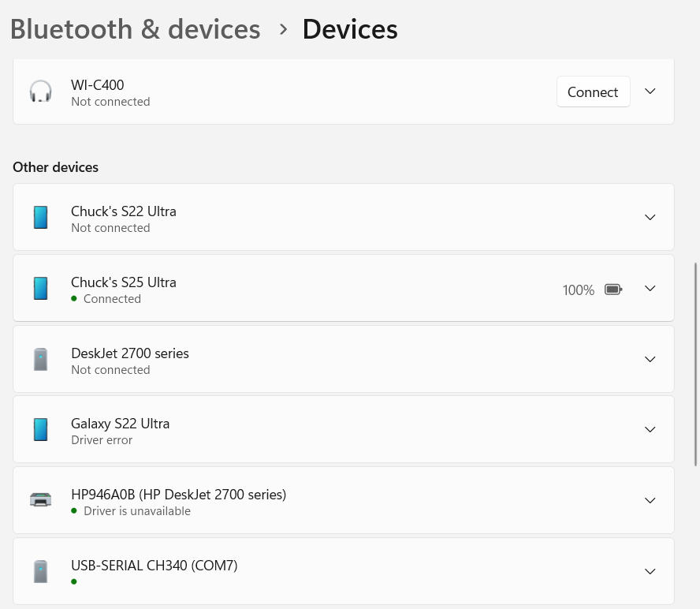Image resolution: width=700 pixels, height=609 pixels.
Task: Click the Connected status under Chuck's S25 Ultra
Action: (112, 298)
